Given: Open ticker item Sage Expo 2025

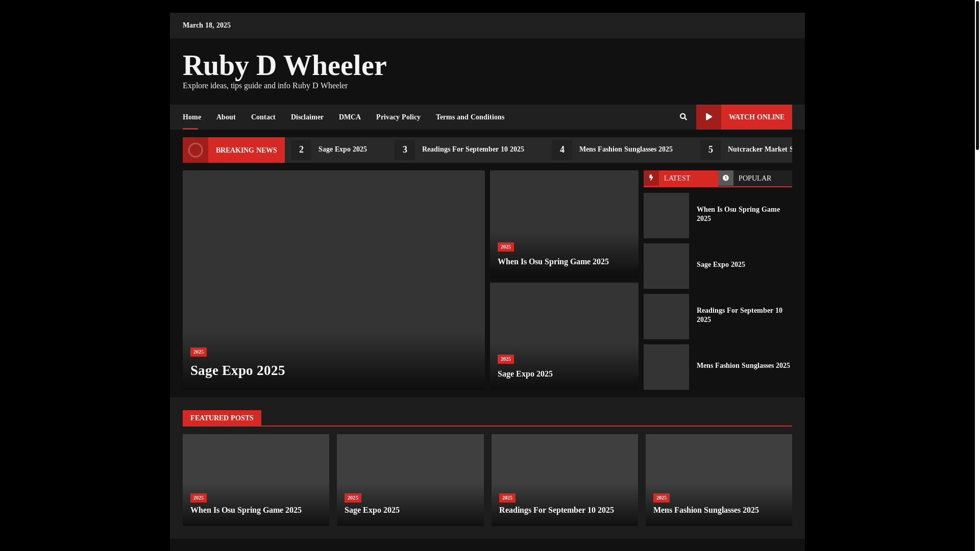Looking at the screenshot, I should pyautogui.click(x=342, y=149).
